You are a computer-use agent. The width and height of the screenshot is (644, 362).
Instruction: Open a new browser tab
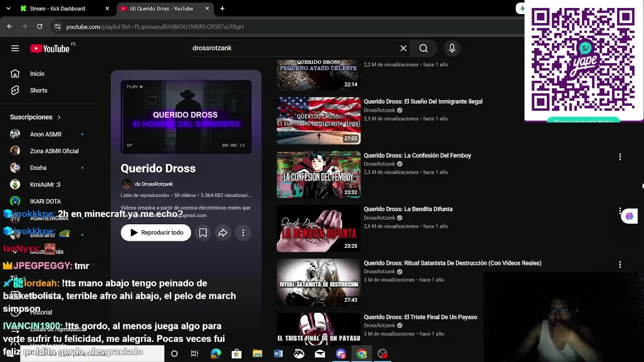(x=222, y=9)
